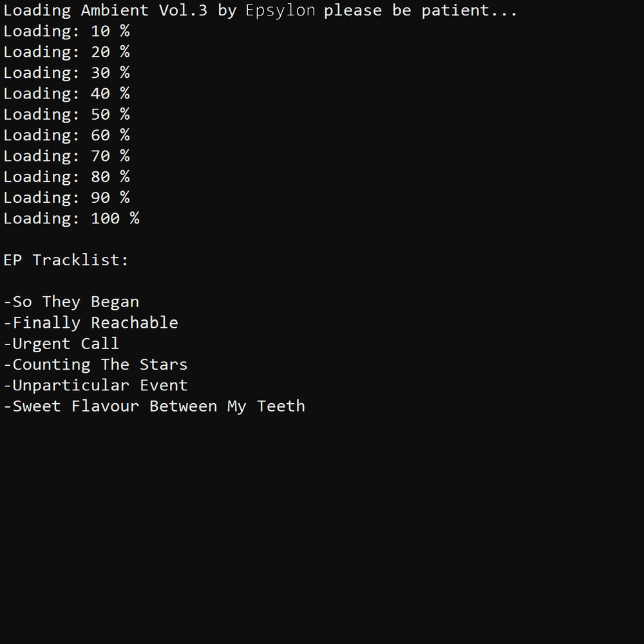
Task: Select 'Sweet Flavour Between My Teeth' line
Action: [155, 406]
